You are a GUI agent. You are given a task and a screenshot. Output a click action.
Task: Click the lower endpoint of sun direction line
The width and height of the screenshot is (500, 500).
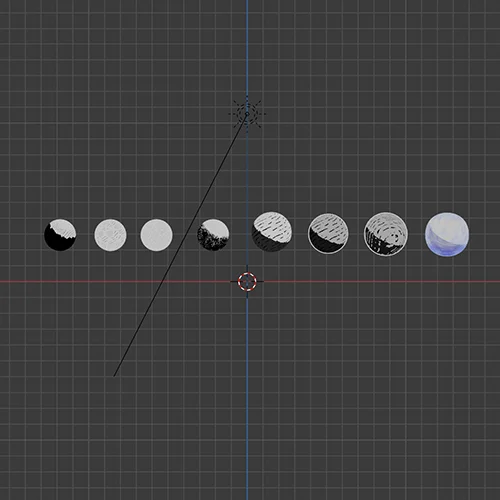tap(114, 376)
